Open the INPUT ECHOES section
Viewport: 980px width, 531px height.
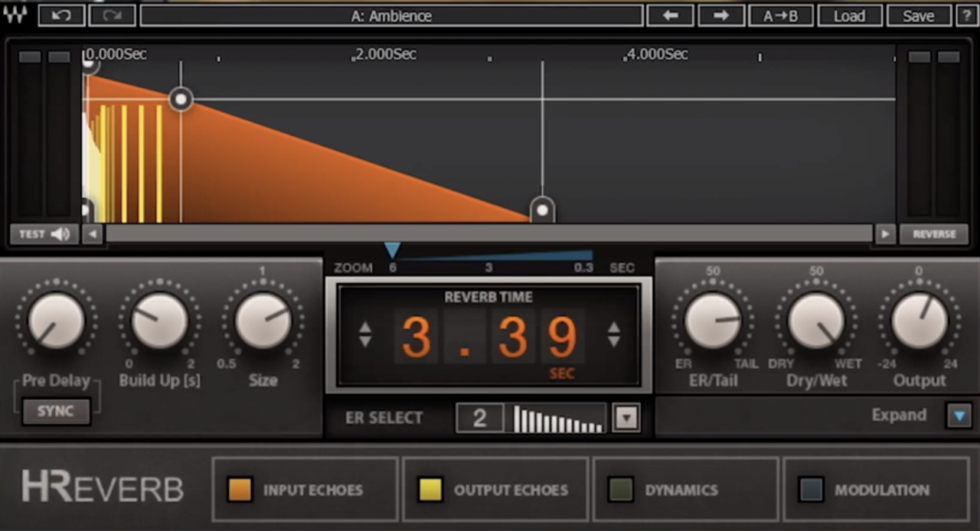coord(305,490)
